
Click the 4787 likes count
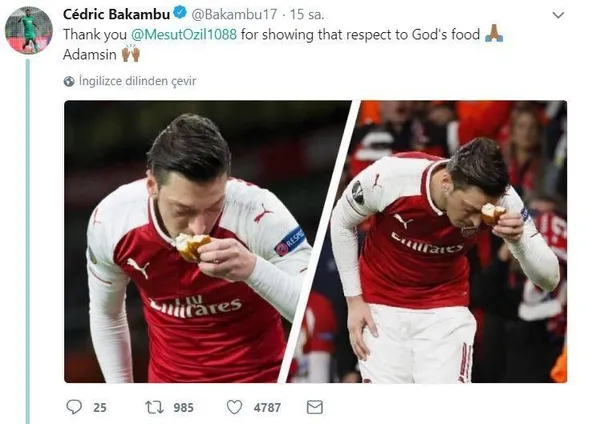coord(267,407)
